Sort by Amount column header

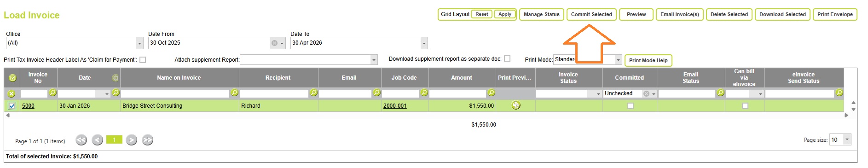[462, 78]
